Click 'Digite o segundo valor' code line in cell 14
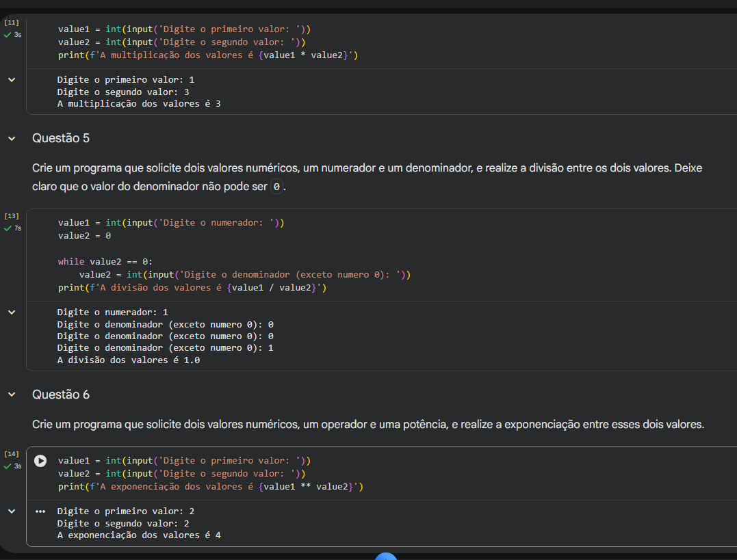The width and height of the screenshot is (737, 560). (x=182, y=474)
